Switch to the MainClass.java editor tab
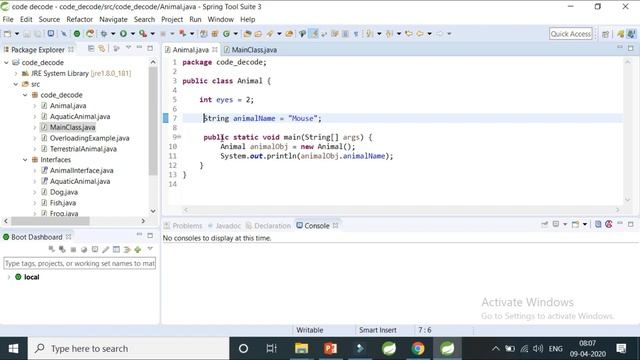 pyautogui.click(x=250, y=50)
